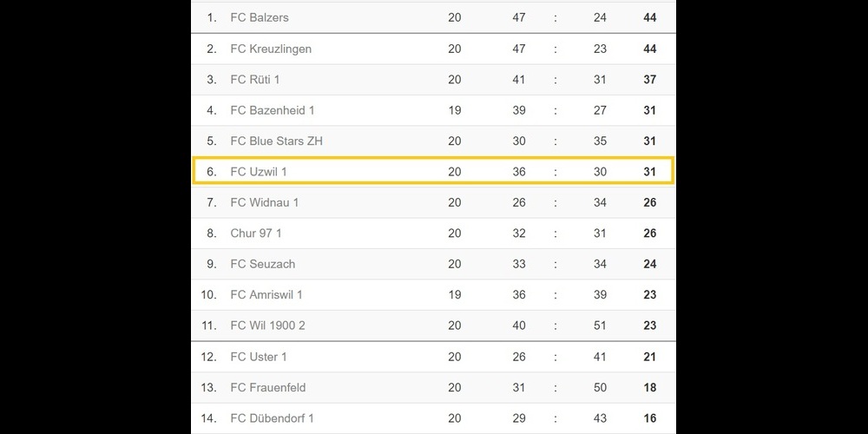The width and height of the screenshot is (868, 434).
Task: Open the FC Seuzach team page
Action: coord(263,264)
